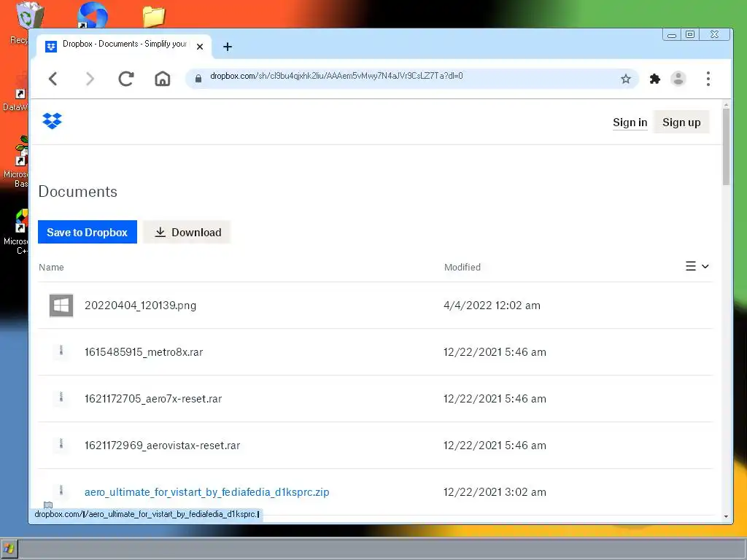747x560 pixels.
Task: Click the page vertical scrollbar thumb
Action: click(x=726, y=147)
